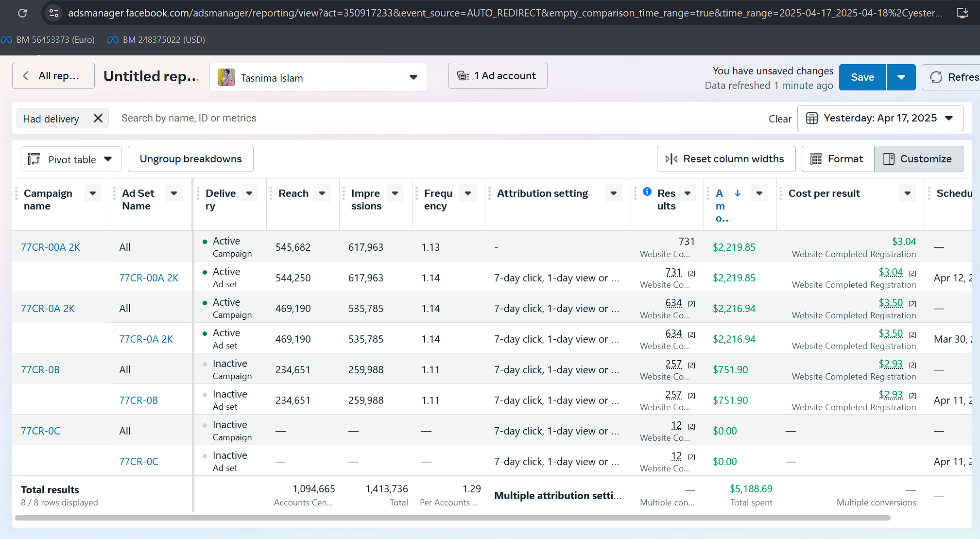Go back to All reports
Image resolution: width=980 pixels, height=539 pixels.
(x=53, y=76)
